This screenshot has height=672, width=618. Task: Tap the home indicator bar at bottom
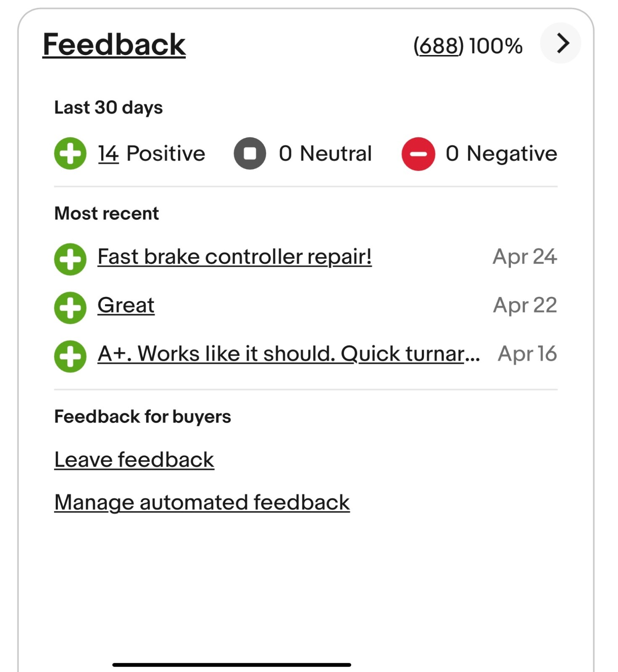[x=231, y=664]
